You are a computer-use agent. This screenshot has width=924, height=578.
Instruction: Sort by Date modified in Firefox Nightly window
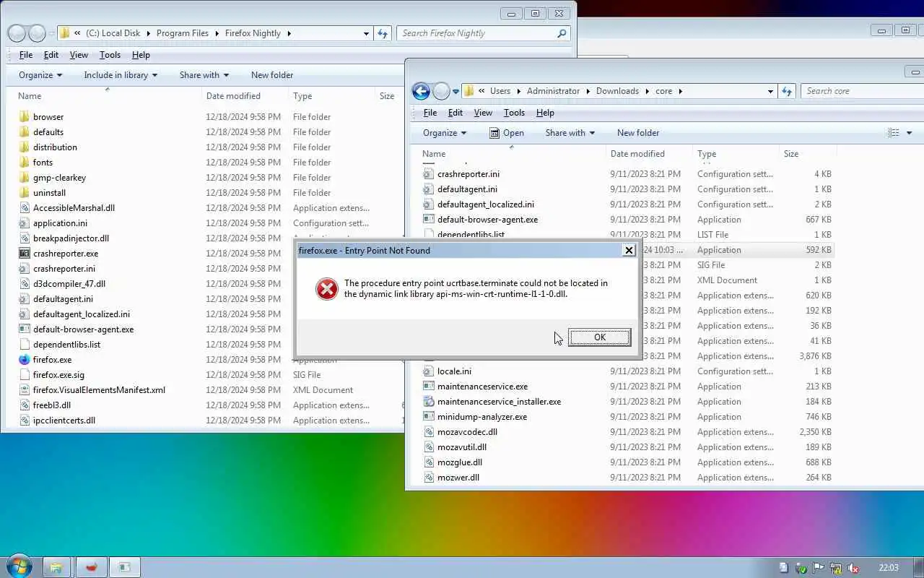[x=233, y=96]
